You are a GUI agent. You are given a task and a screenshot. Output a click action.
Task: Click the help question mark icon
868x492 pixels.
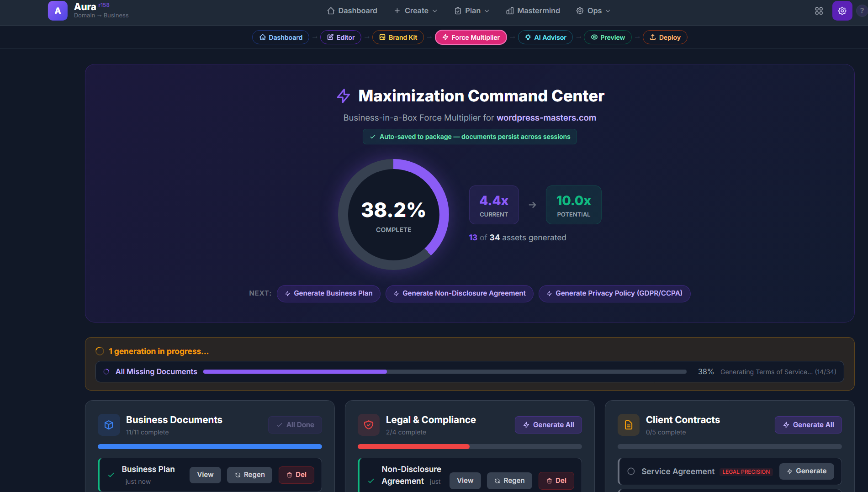coord(862,11)
